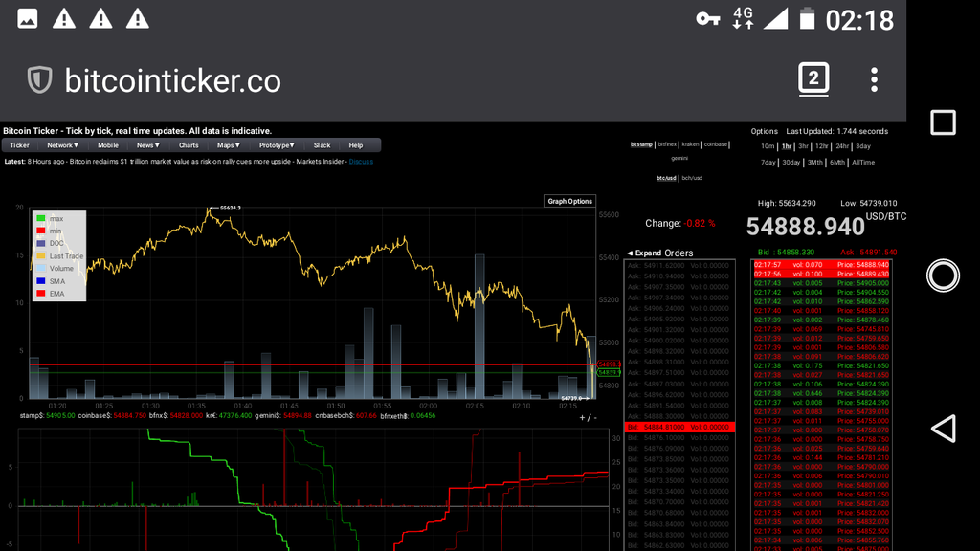
Task: Expand the Network dropdown menu
Action: click(62, 145)
